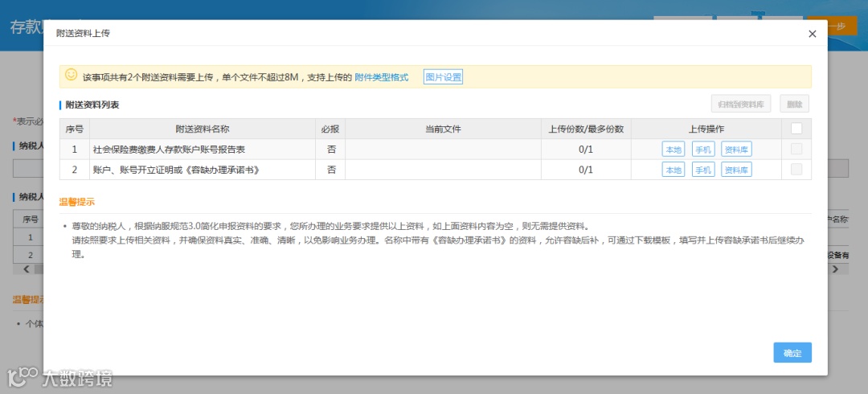Toggle the select-all checkbox in table header
Screen dimensions: 868x394
coord(796,129)
